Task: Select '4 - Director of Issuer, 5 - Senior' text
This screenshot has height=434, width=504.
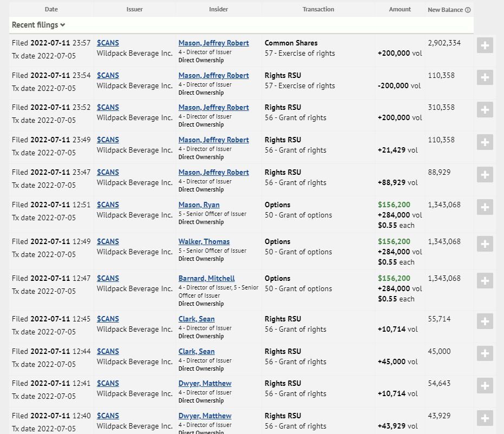Action: pos(219,287)
